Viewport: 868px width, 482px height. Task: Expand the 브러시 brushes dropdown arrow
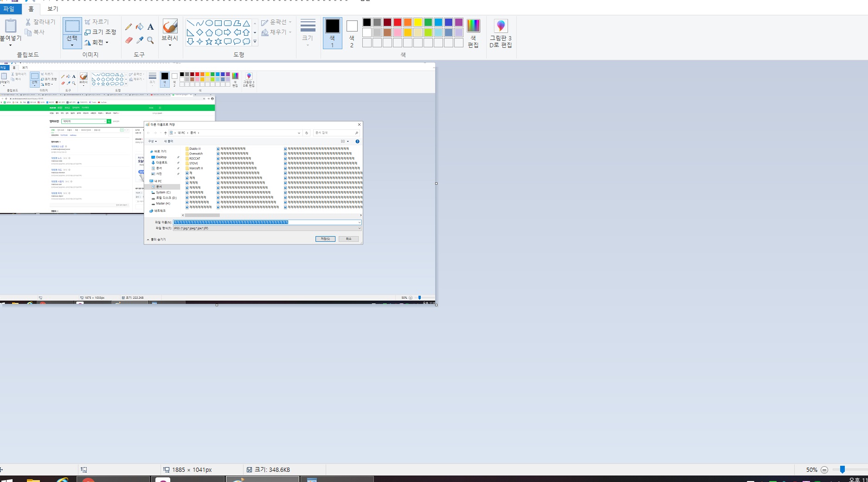(170, 45)
